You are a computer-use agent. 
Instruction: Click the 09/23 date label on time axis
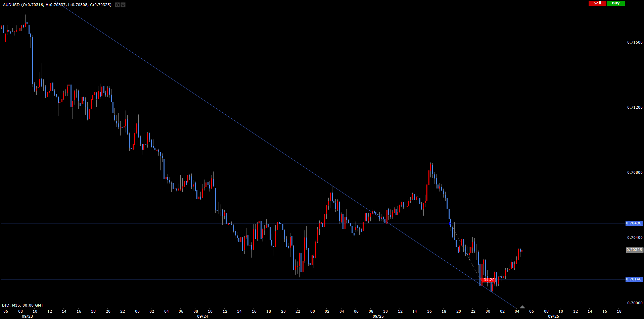28,316
